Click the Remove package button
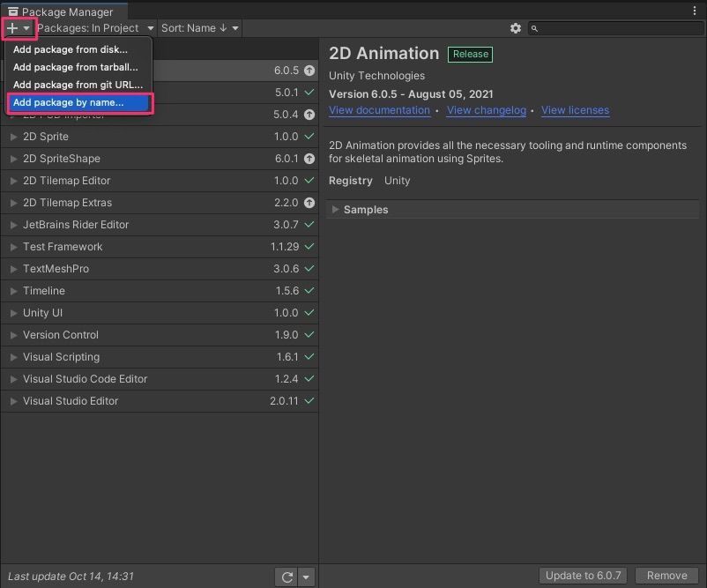 pos(666,576)
